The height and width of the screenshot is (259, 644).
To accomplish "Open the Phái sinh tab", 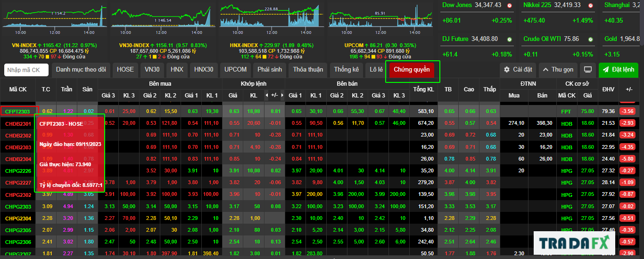I will 270,70.
